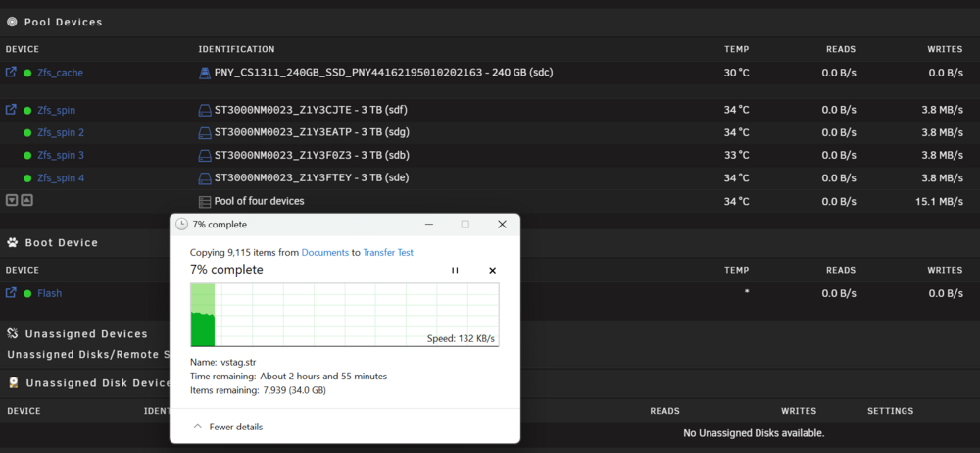Open external link icon beside Flash
Viewport: 980px width, 453px height.
(x=11, y=293)
